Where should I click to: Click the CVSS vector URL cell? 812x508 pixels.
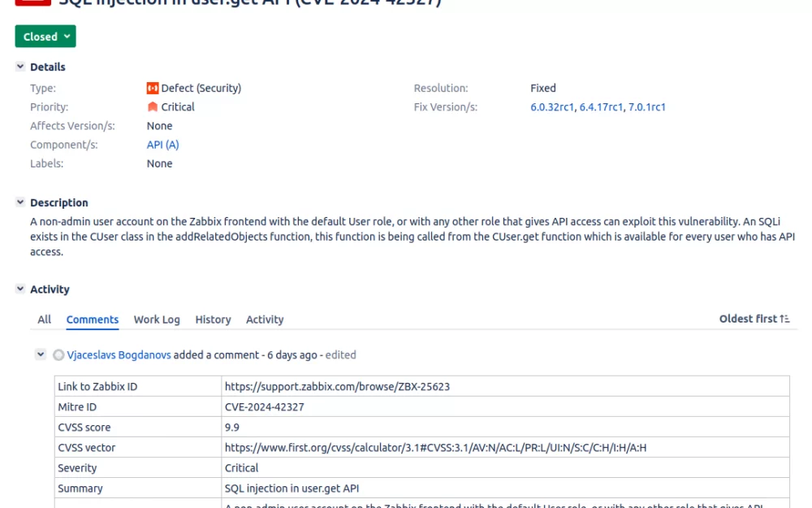(x=505, y=447)
